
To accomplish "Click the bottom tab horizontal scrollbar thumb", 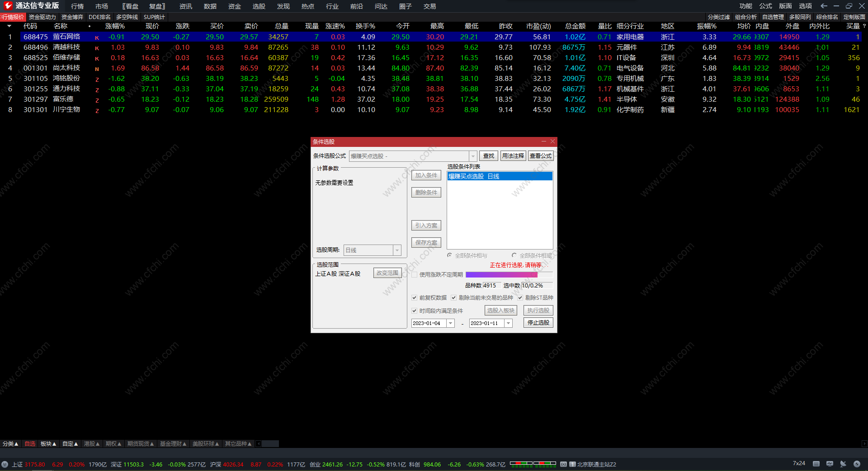I will pos(270,444).
